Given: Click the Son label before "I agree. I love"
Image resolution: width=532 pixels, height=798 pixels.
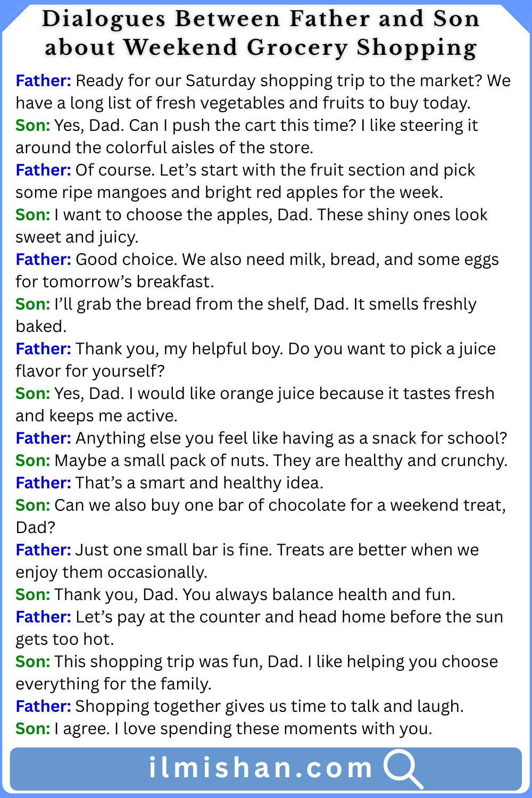Looking at the screenshot, I should click(x=32, y=729).
